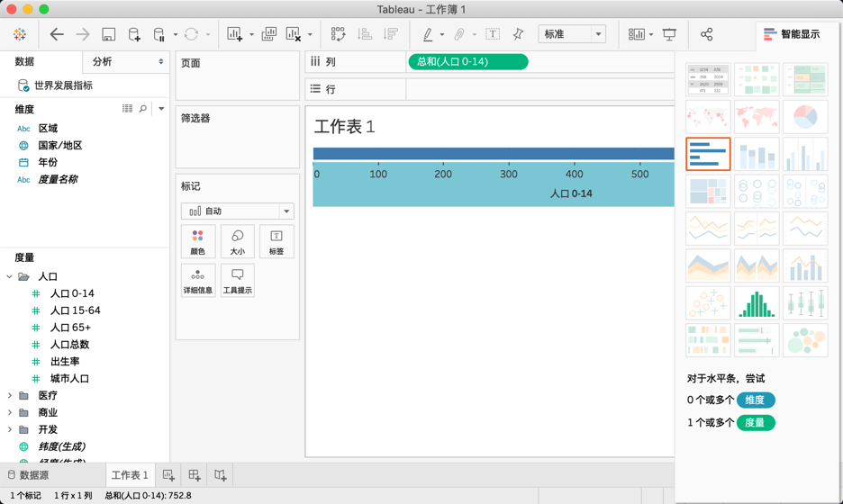Viewport: 843px width, 504px height.
Task: Open the highlight dropdown arrow
Action: click(442, 35)
